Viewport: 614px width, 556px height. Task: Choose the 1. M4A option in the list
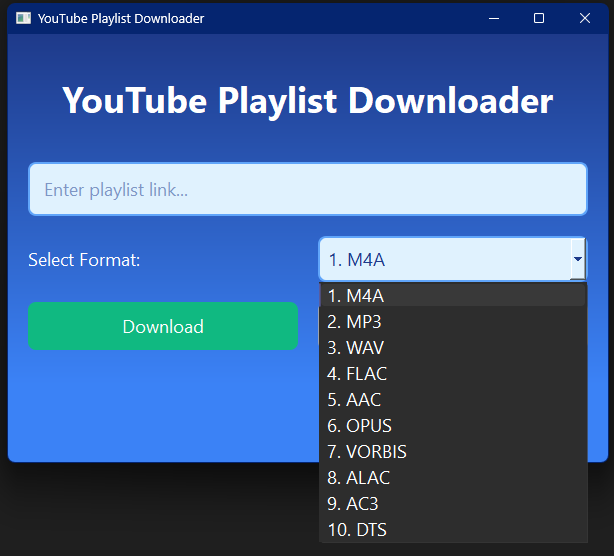point(453,296)
